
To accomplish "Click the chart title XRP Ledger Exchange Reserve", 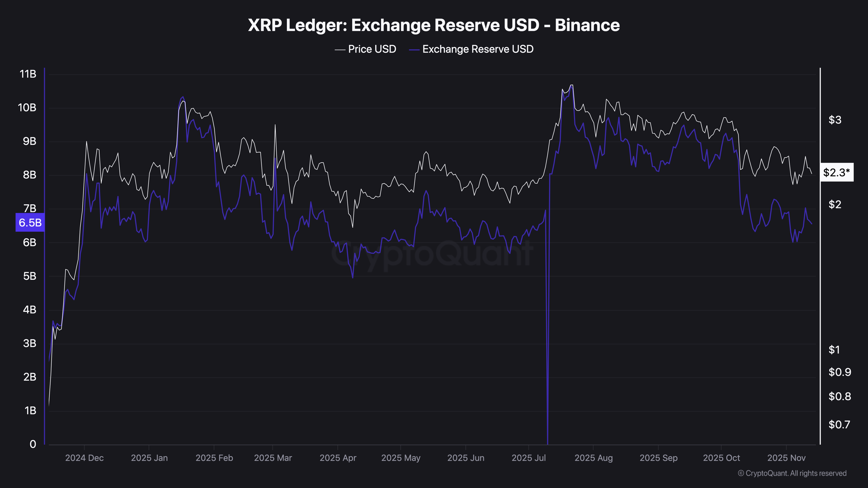I will click(434, 25).
